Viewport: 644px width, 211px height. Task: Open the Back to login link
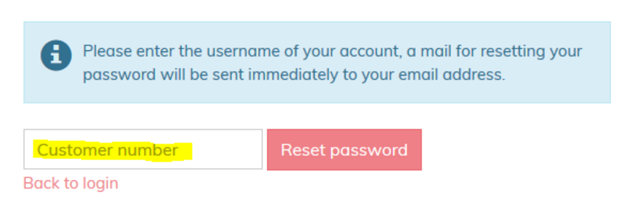(x=71, y=183)
